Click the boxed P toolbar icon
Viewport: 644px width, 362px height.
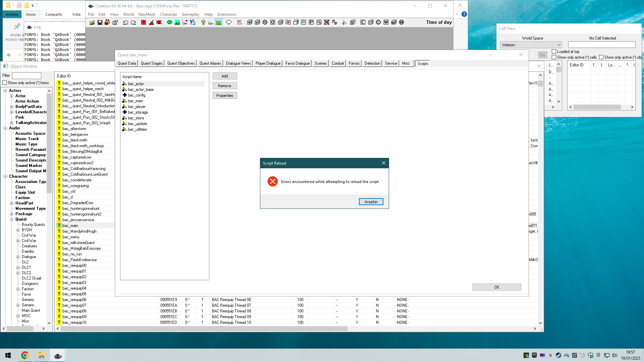311,22
